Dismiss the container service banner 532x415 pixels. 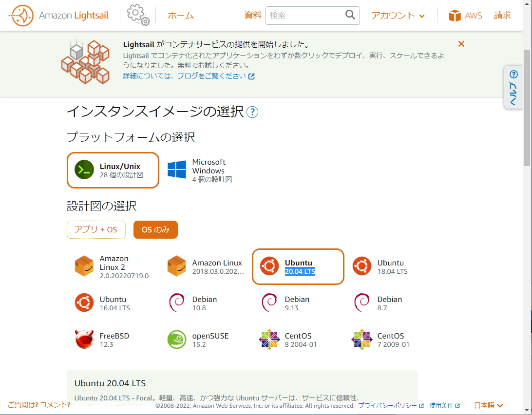point(461,44)
